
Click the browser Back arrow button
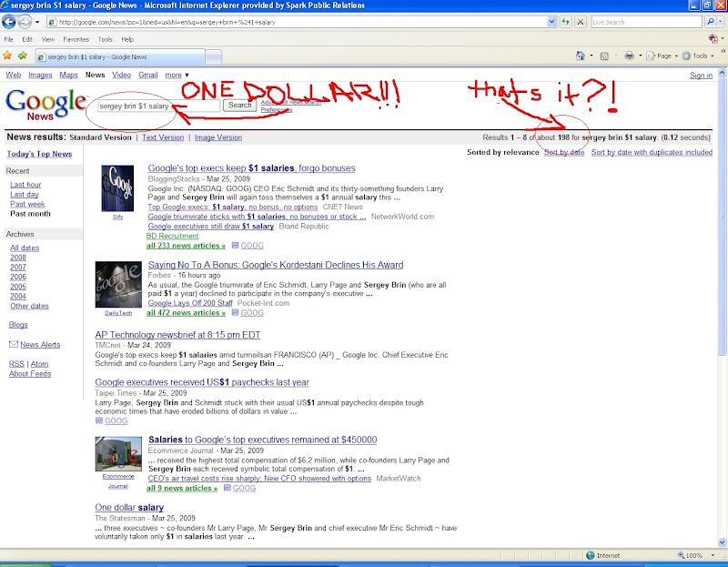click(9, 21)
